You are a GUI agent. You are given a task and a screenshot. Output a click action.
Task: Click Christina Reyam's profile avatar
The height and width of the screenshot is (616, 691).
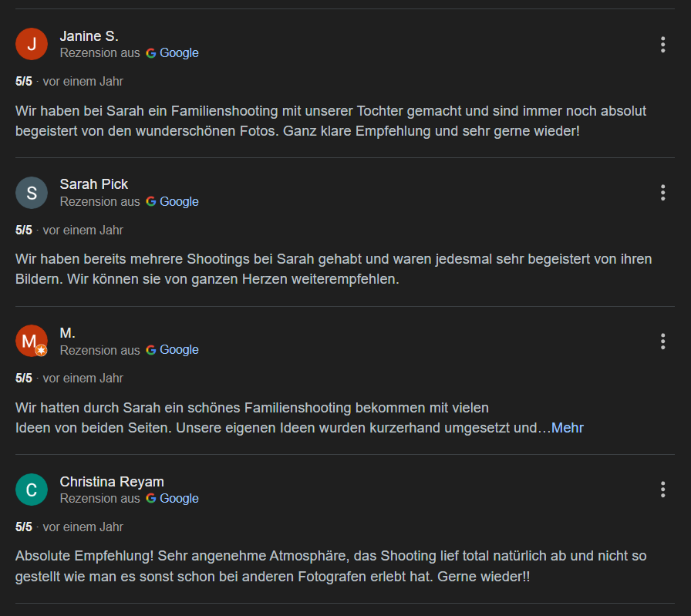click(x=32, y=490)
